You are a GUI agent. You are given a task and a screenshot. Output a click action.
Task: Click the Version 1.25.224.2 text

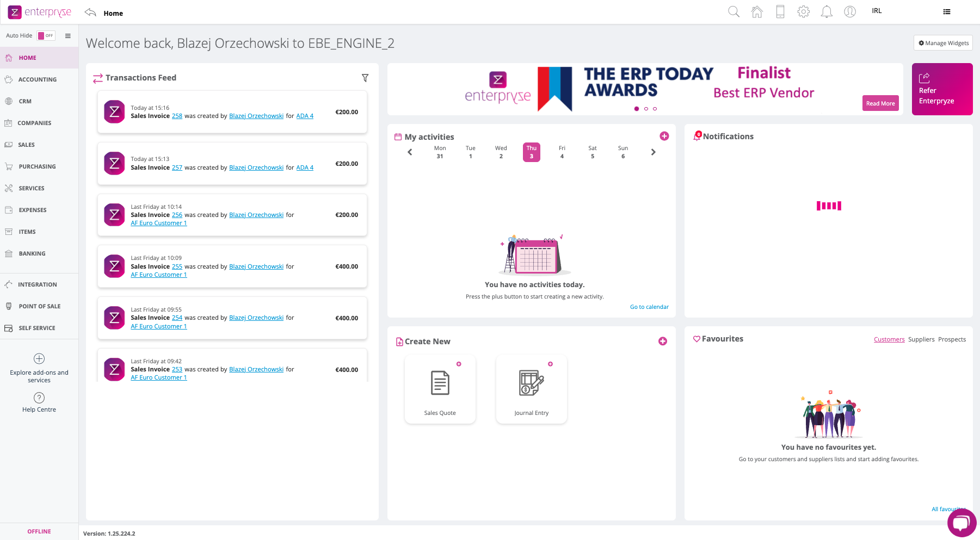click(109, 533)
